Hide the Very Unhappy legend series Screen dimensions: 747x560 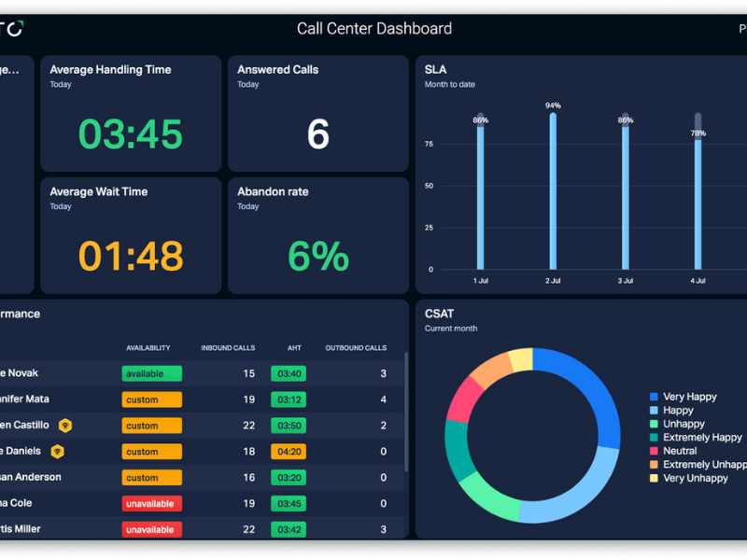coord(695,478)
